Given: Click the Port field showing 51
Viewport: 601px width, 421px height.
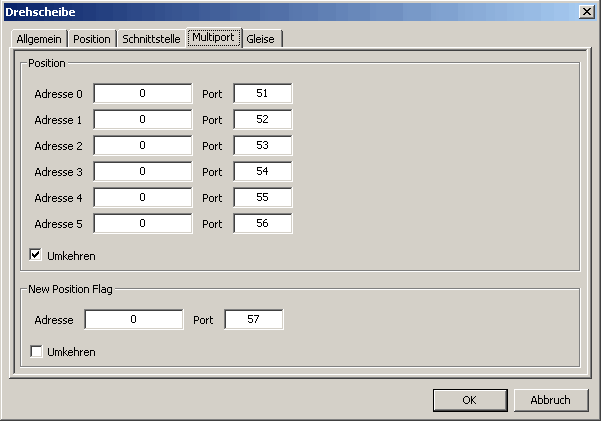Looking at the screenshot, I should coord(262,93).
